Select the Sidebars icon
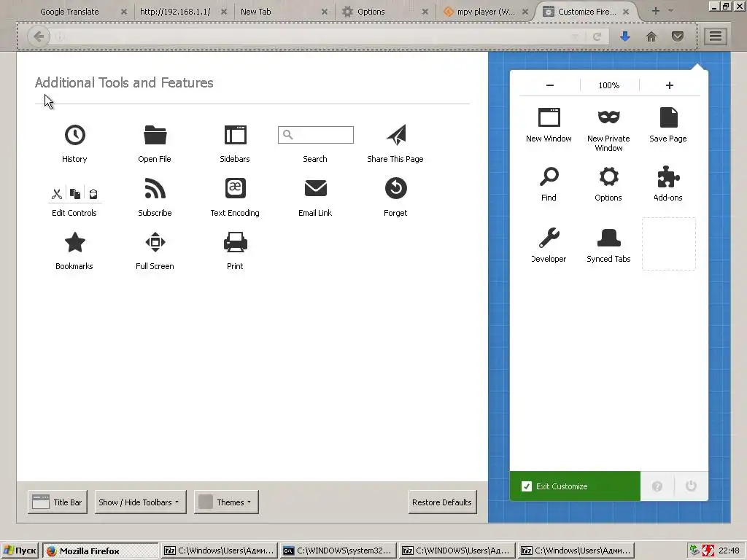The height and width of the screenshot is (560, 747). pyautogui.click(x=236, y=135)
